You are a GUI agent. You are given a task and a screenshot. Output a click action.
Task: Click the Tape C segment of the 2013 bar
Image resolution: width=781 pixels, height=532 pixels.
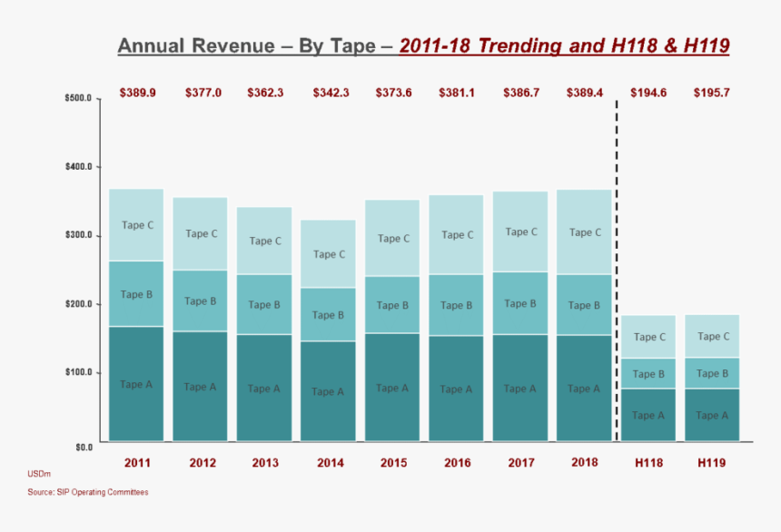coord(264,241)
